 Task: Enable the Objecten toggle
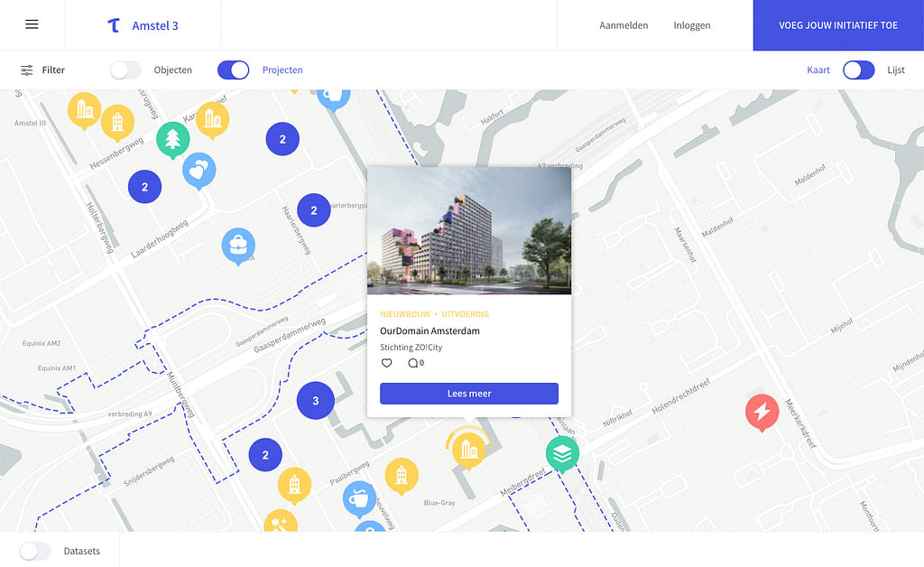(x=126, y=70)
